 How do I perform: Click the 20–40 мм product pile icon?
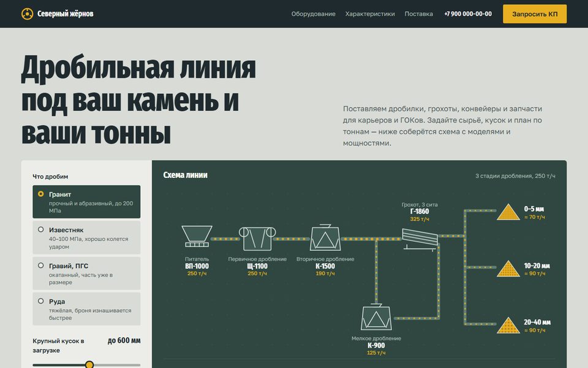pyautogui.click(x=508, y=325)
